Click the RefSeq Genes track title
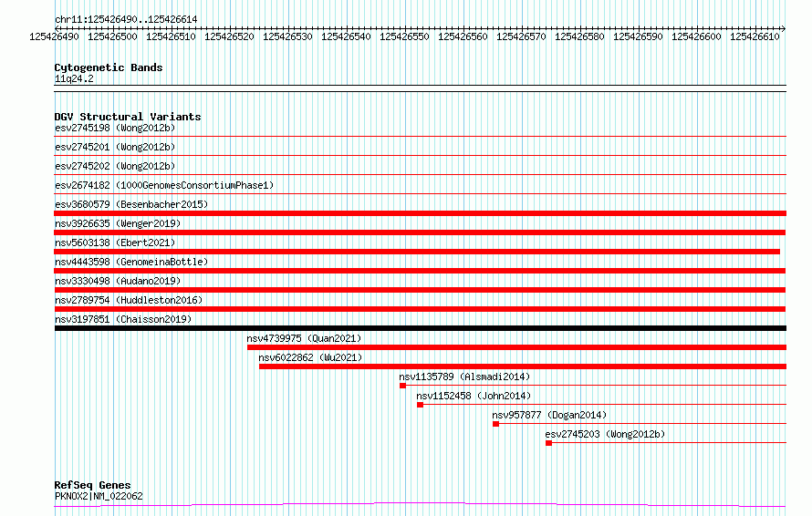The height and width of the screenshot is (516, 812). tap(92, 485)
